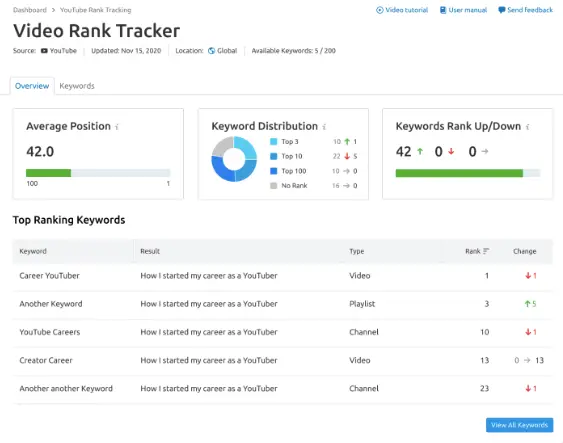Sort by the Keyword column header
The height and width of the screenshot is (443, 563).
(x=33, y=251)
